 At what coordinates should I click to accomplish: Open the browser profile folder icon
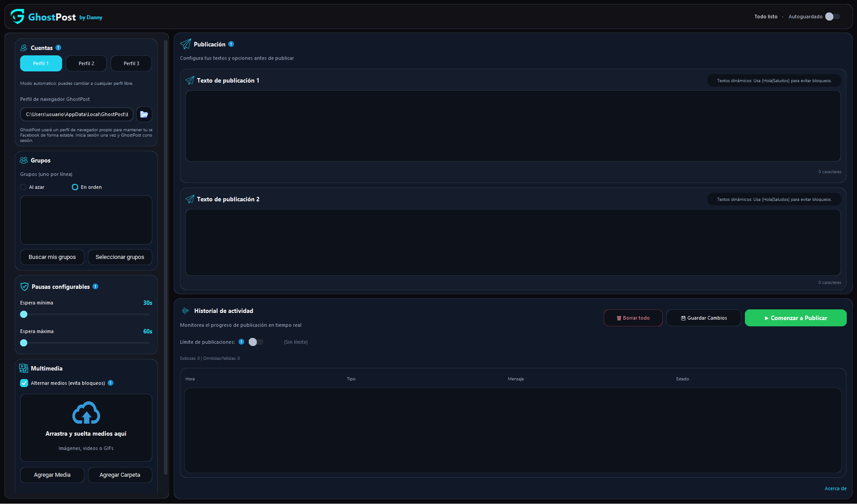[x=144, y=114]
